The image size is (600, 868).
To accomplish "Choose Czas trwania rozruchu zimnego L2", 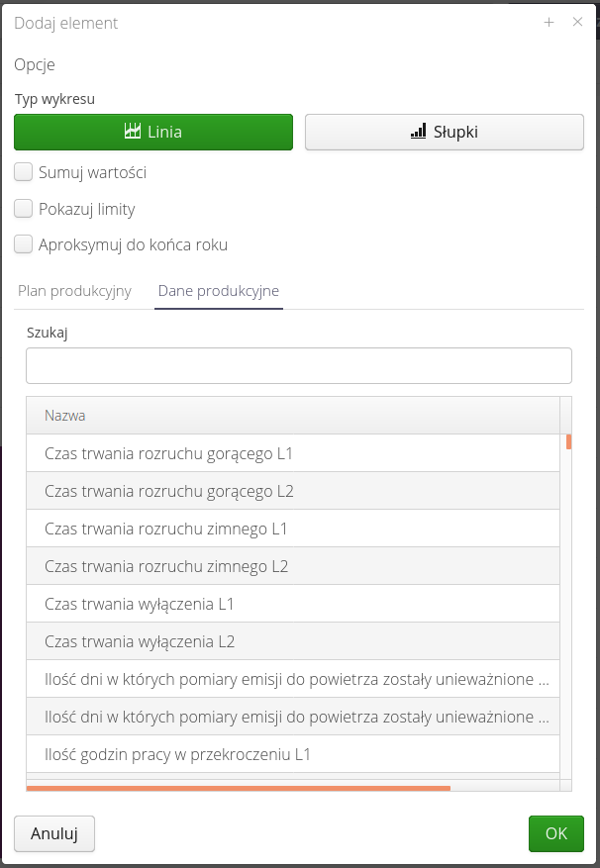I will pos(165,566).
